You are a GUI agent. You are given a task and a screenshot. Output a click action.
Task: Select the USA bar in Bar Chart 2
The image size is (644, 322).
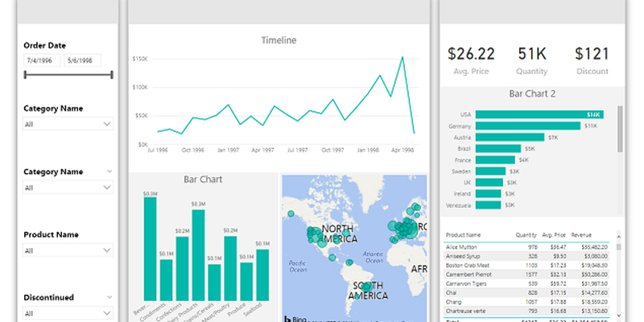539,114
